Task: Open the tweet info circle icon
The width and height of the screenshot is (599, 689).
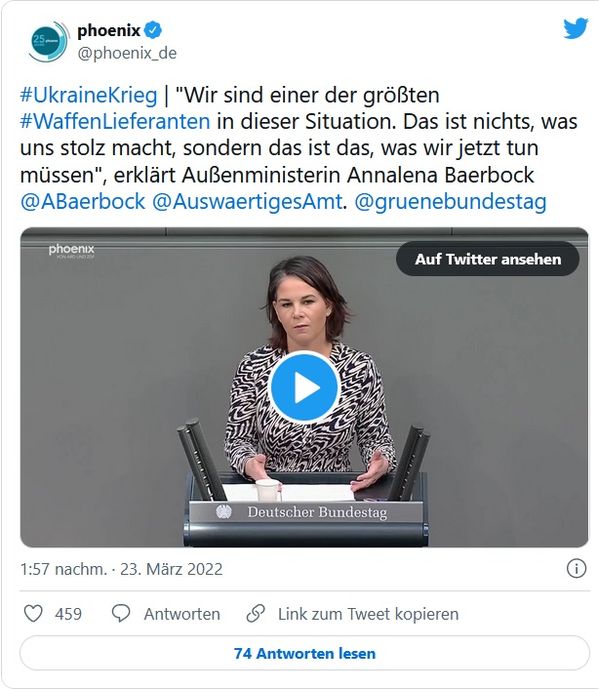Action: tap(576, 569)
